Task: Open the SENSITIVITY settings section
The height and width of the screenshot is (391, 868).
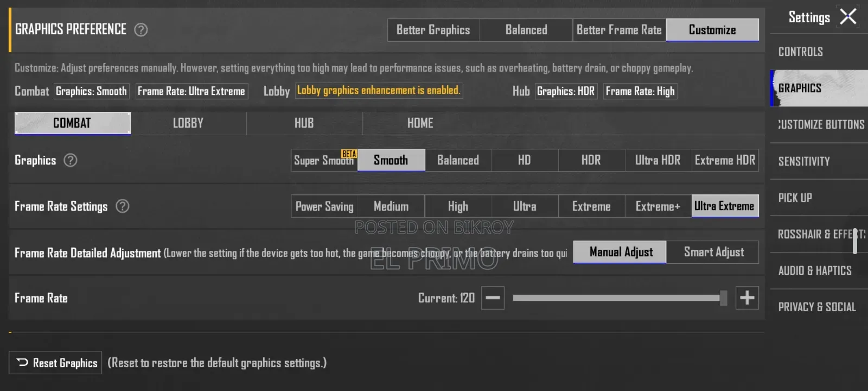Action: tap(819, 161)
